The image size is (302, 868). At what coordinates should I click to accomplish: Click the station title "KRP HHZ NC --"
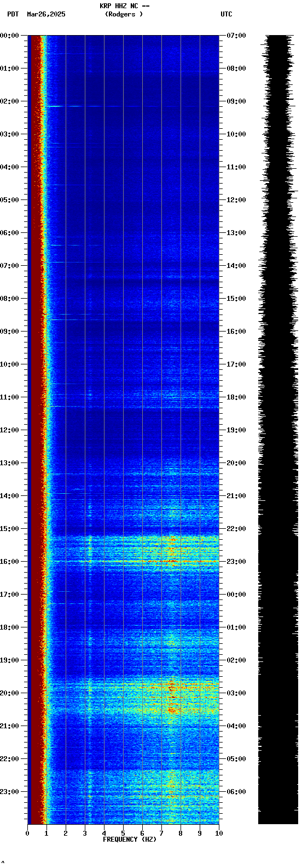pos(125,6)
